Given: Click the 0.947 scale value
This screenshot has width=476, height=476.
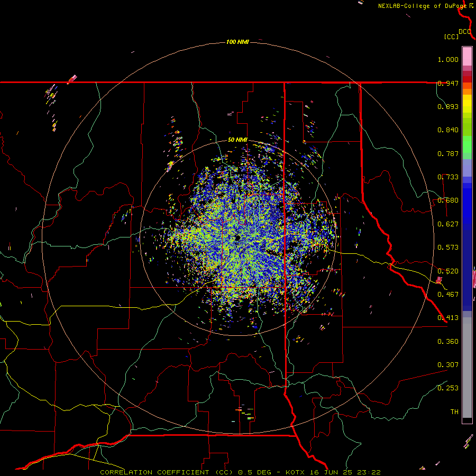Looking at the screenshot, I should point(448,83).
